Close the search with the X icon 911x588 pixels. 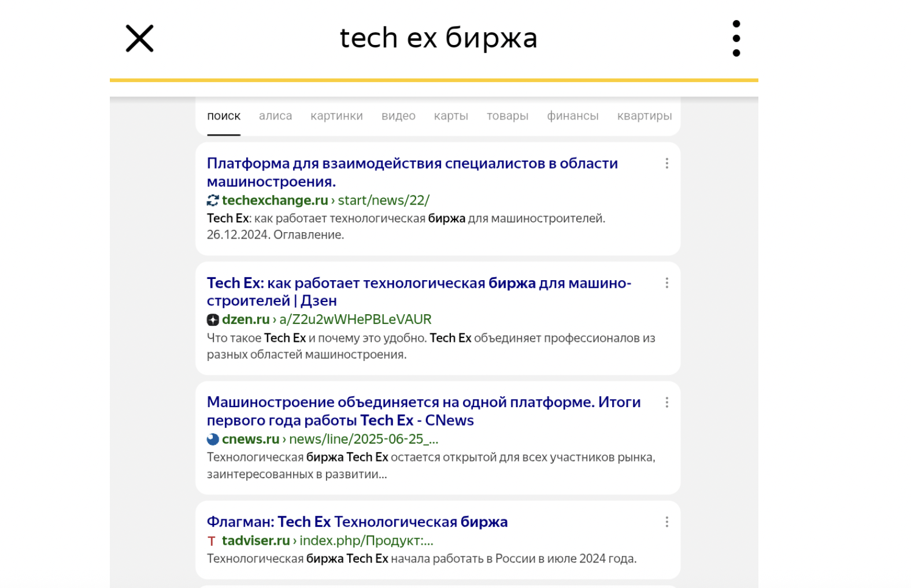[139, 39]
